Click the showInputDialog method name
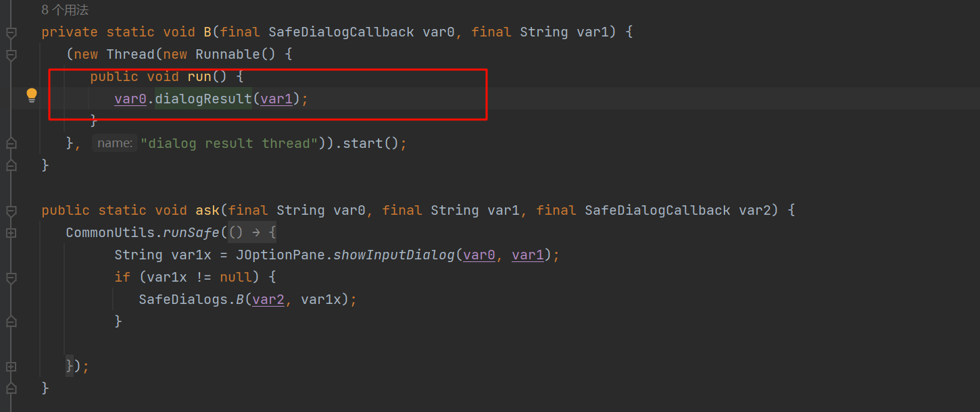 pyautogui.click(x=395, y=255)
